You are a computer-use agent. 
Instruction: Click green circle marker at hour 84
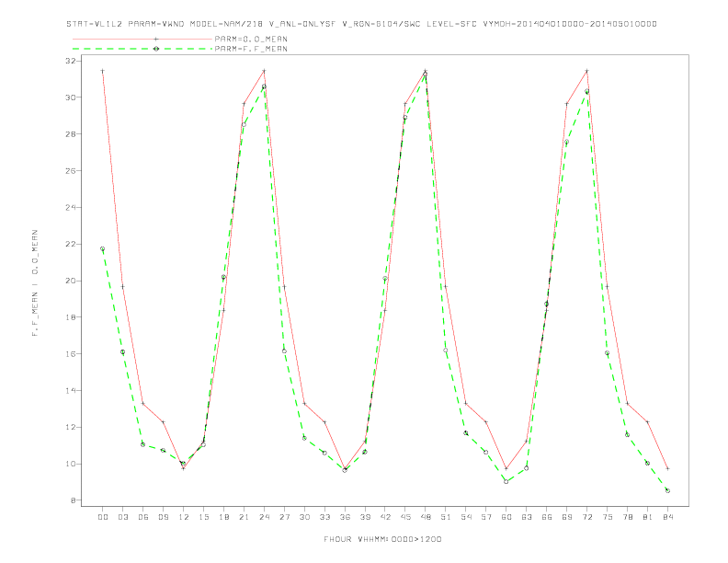(667, 490)
